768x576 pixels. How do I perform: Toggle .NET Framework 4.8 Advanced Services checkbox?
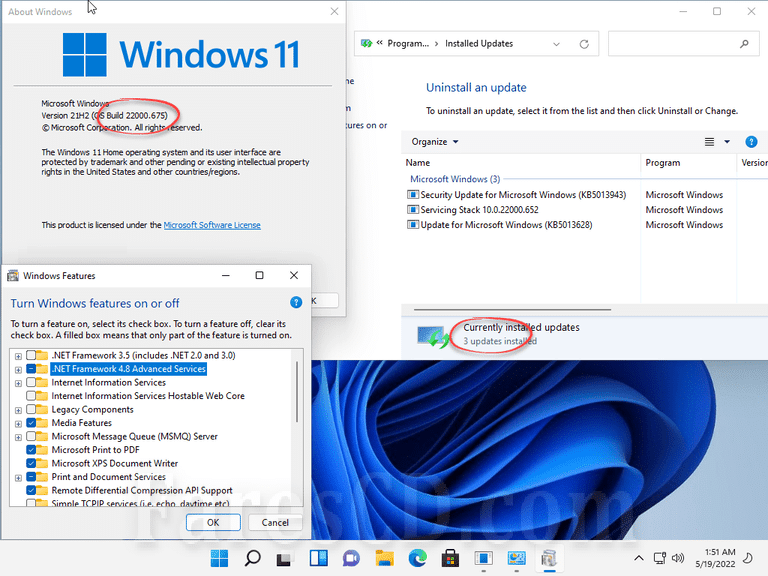point(31,369)
